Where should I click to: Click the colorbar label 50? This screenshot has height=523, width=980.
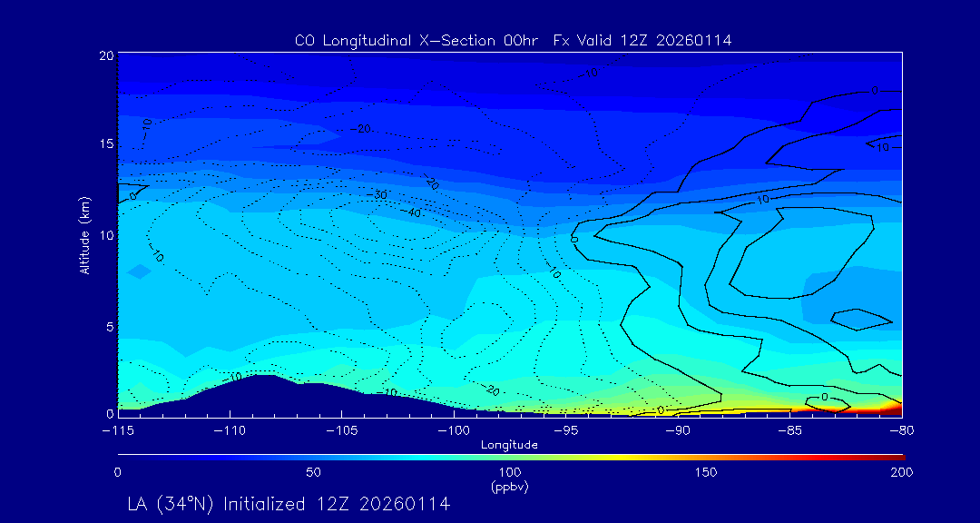tap(313, 472)
